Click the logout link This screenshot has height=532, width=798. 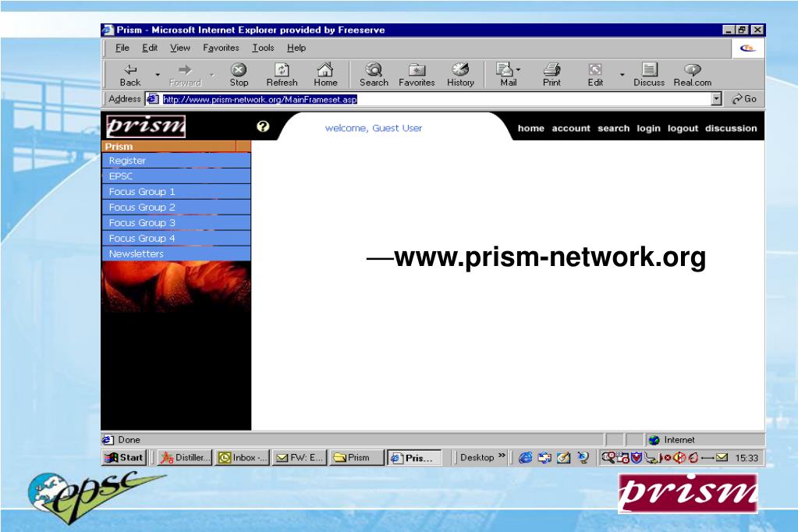coord(683,128)
